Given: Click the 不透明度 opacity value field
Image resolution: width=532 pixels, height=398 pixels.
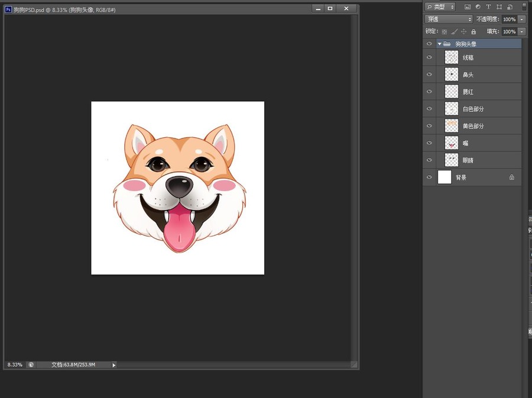Looking at the screenshot, I should coord(510,20).
